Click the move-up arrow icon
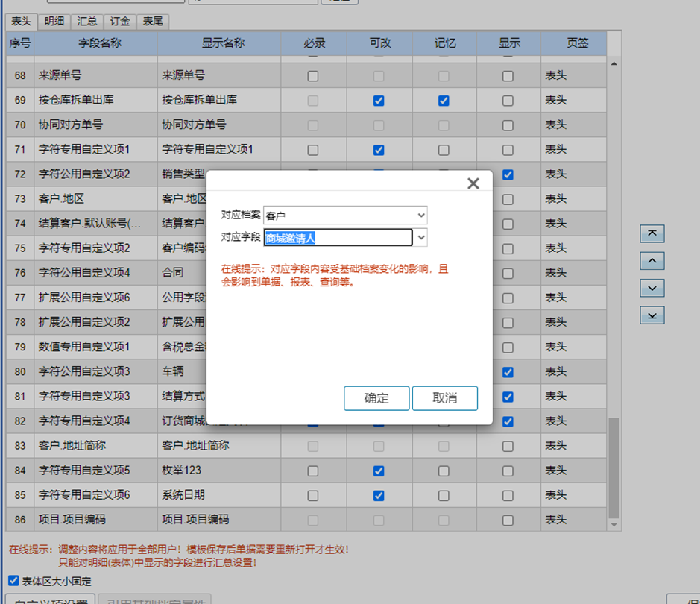This screenshot has height=604, width=700. pos(652,260)
